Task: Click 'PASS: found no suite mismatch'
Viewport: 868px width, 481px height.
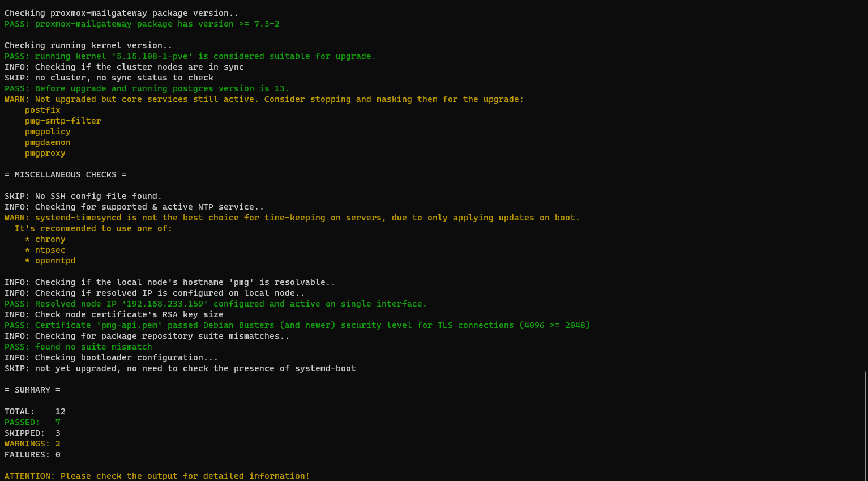Action: click(78, 347)
